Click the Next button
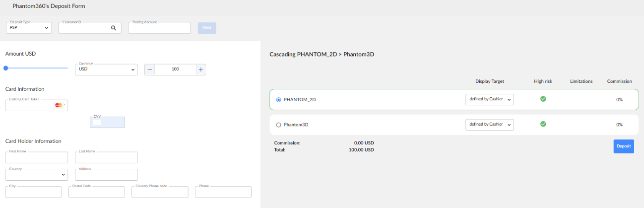 click(x=207, y=28)
